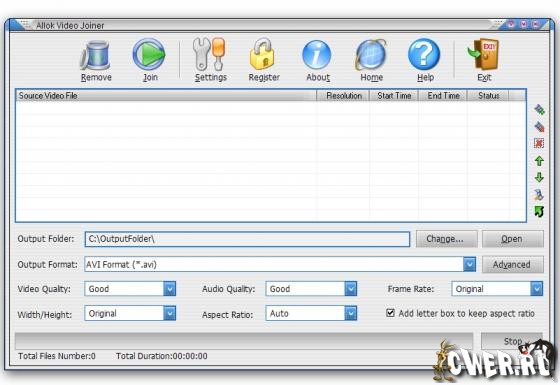This screenshot has width=560, height=385.
Task: Click the Resolution column header
Action: click(x=343, y=96)
